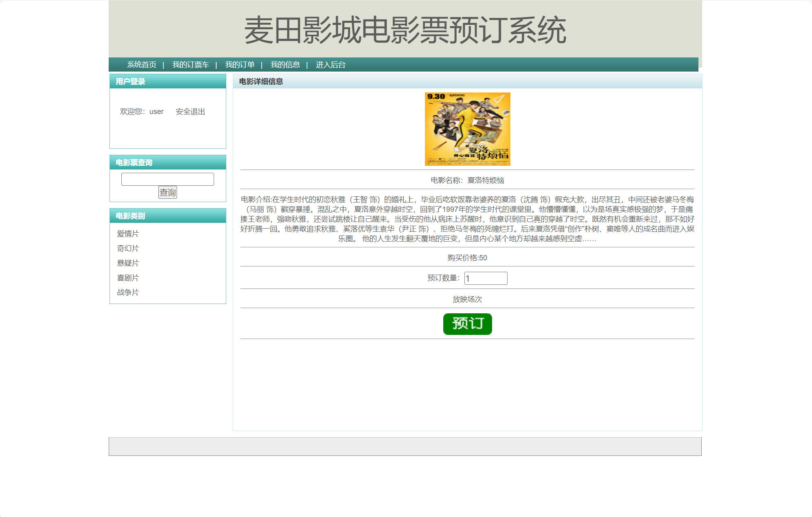Click the 安全退出 logout link
812x517 pixels.
click(x=190, y=111)
